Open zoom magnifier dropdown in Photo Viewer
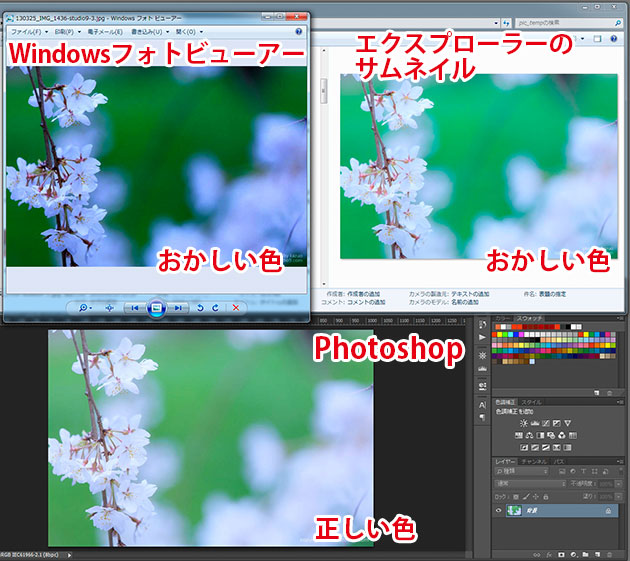The image size is (630, 561). [x=86, y=308]
